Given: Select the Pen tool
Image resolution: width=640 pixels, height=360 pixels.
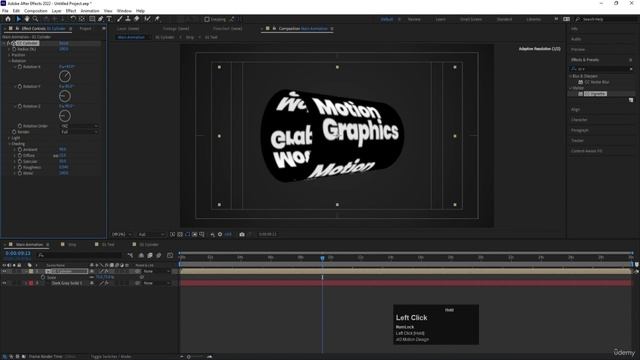Looking at the screenshot, I should 100,19.
